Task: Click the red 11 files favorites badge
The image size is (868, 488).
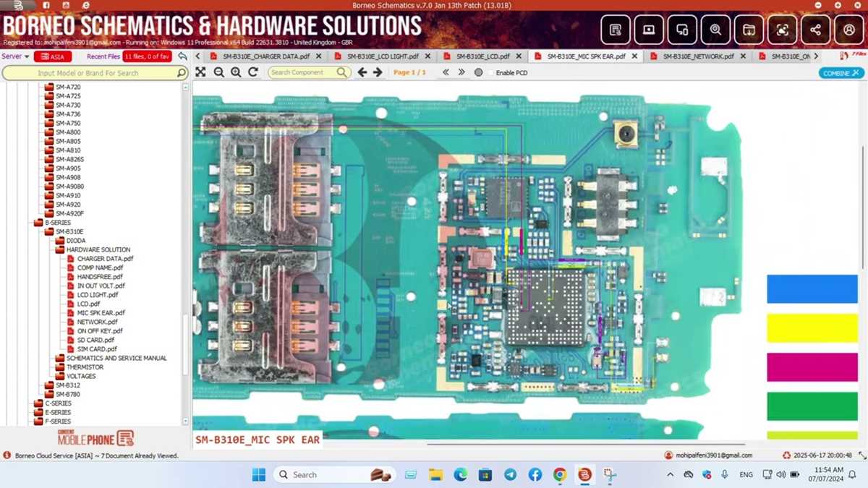Action: (x=147, y=56)
